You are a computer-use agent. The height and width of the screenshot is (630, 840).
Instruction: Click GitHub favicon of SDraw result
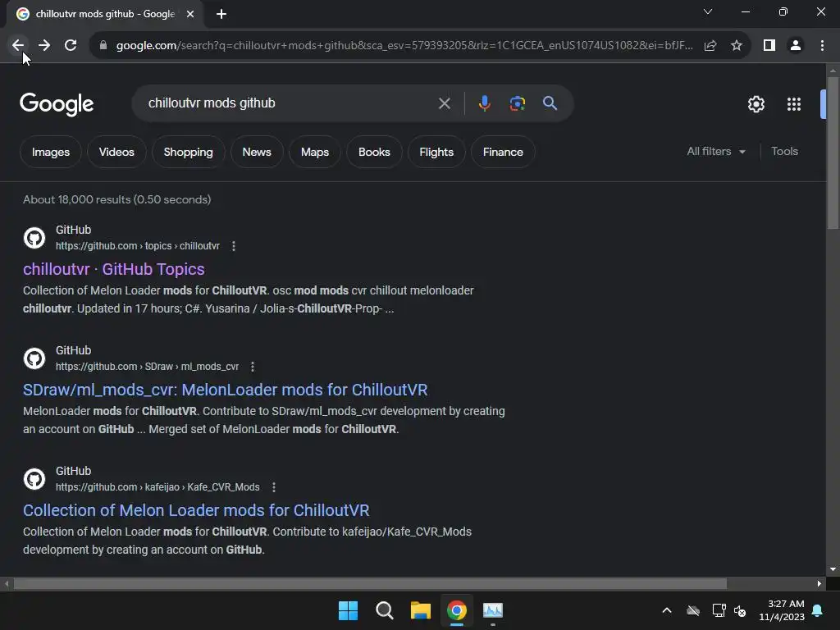point(34,358)
